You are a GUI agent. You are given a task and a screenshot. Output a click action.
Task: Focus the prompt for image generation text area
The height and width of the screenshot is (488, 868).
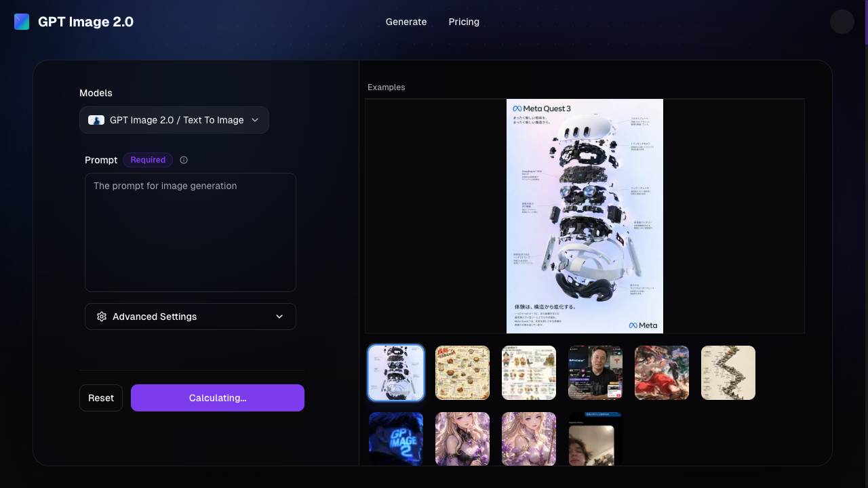pyautogui.click(x=191, y=232)
